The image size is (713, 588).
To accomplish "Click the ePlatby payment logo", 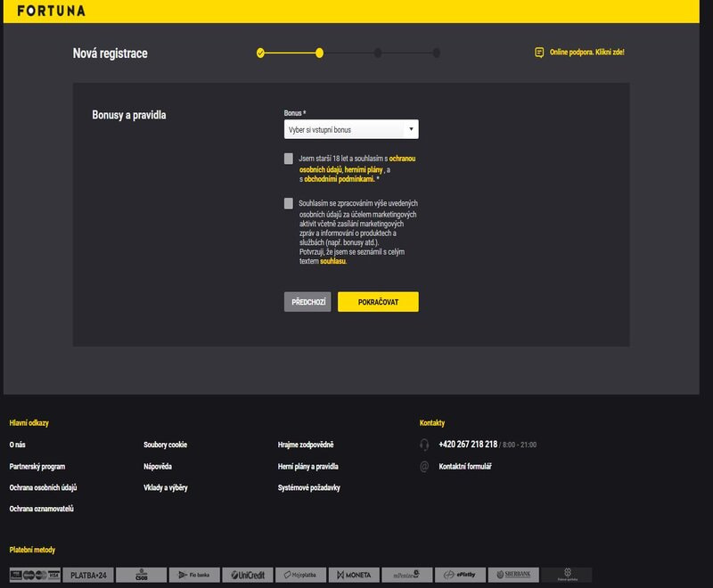I will 460,575.
